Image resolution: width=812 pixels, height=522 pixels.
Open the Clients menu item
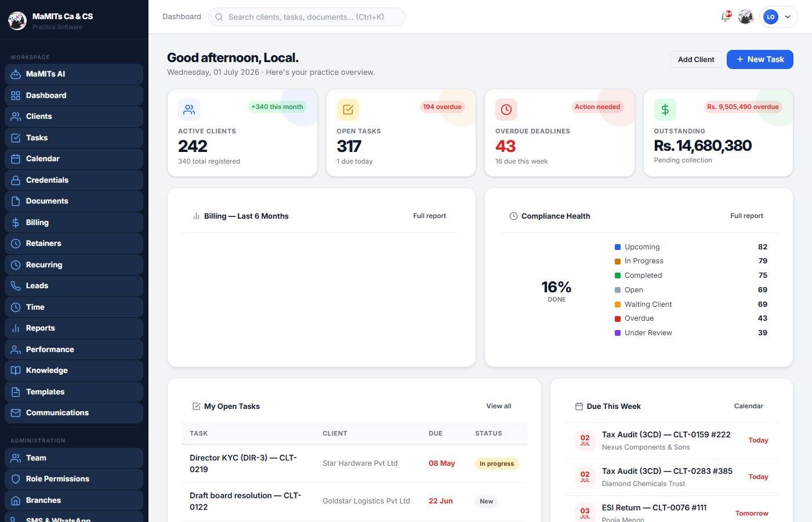coord(74,117)
